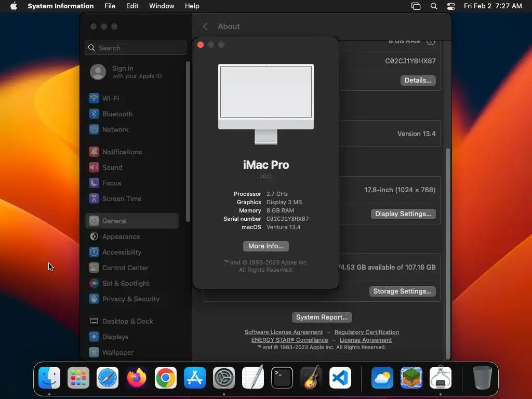The image size is (532, 399).
Task: Launch GarageBand from the Dock
Action: click(x=311, y=378)
